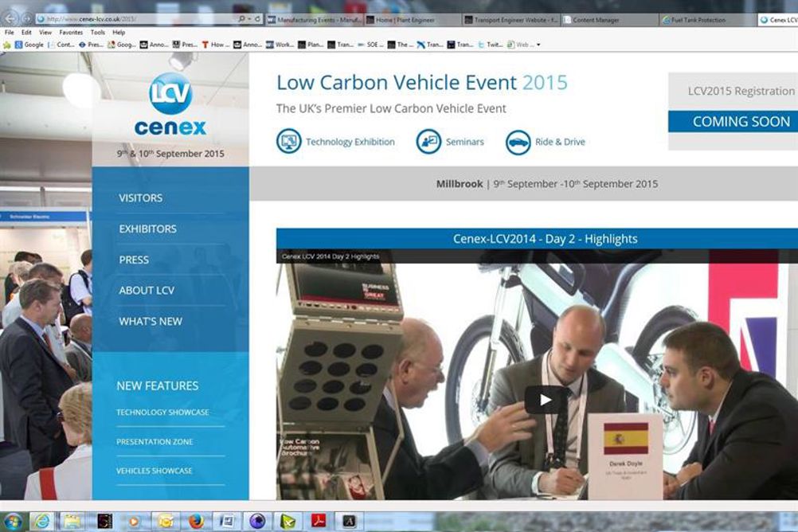798x532 pixels.
Task: Click the address bar search magnifier icon
Action: 241,19
